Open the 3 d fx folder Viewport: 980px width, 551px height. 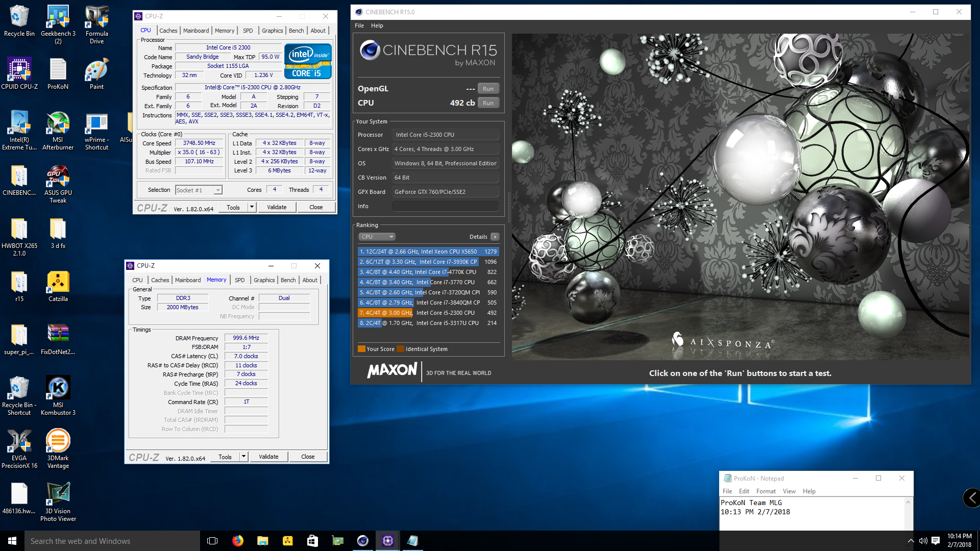[x=58, y=234]
